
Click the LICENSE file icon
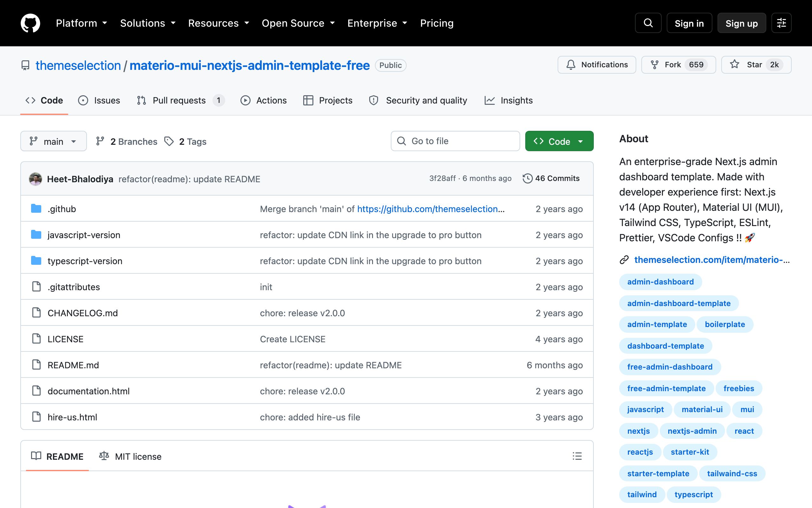[x=36, y=339]
